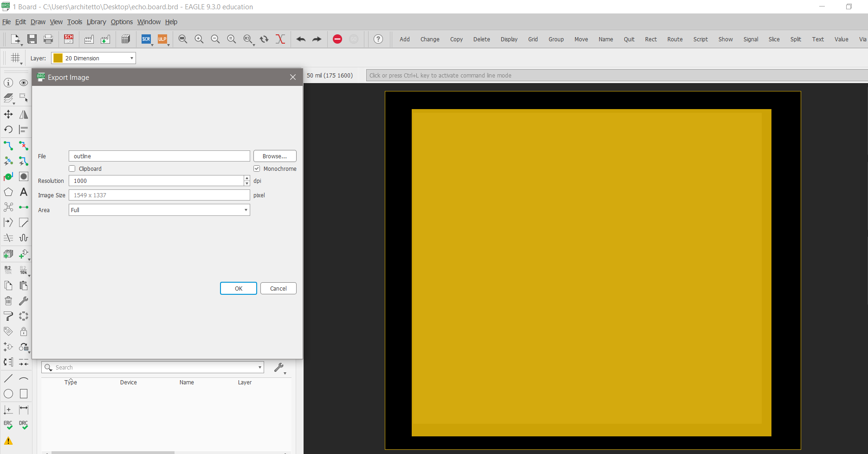Select the Move tool with four arrows

coord(8,114)
